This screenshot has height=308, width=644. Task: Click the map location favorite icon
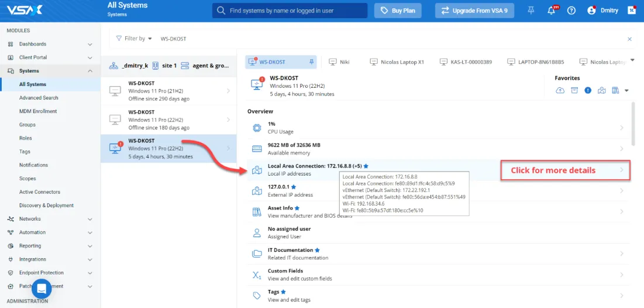point(601,90)
